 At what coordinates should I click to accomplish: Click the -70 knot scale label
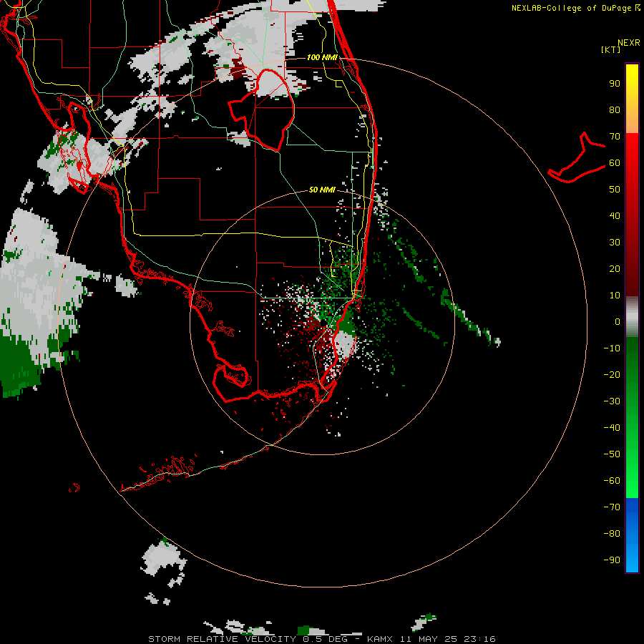click(612, 507)
